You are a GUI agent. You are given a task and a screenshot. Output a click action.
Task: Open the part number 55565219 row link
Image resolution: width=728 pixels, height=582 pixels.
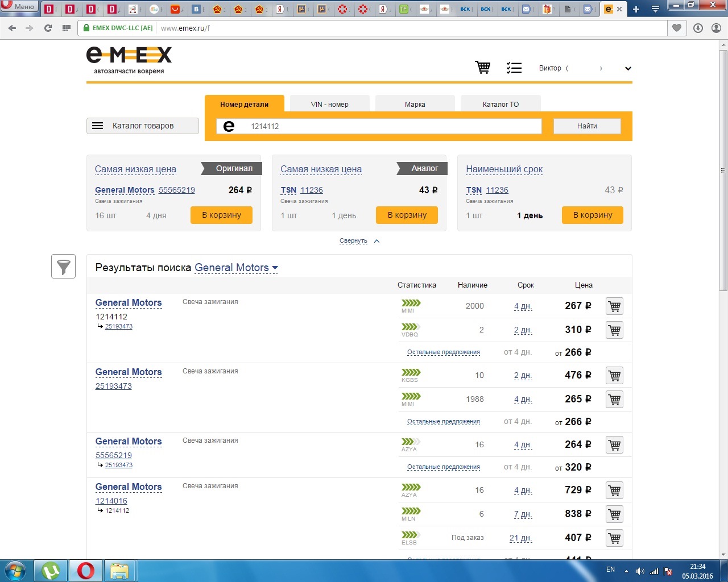114,455
